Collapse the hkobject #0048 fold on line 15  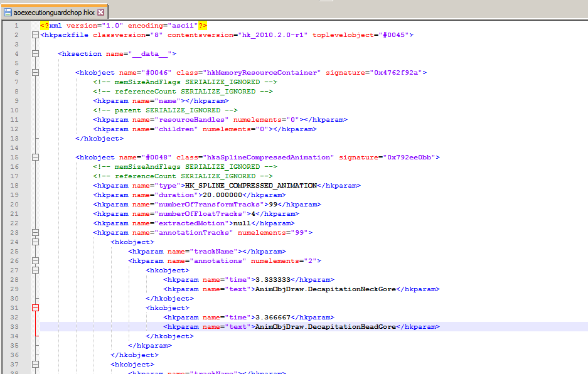click(x=35, y=157)
